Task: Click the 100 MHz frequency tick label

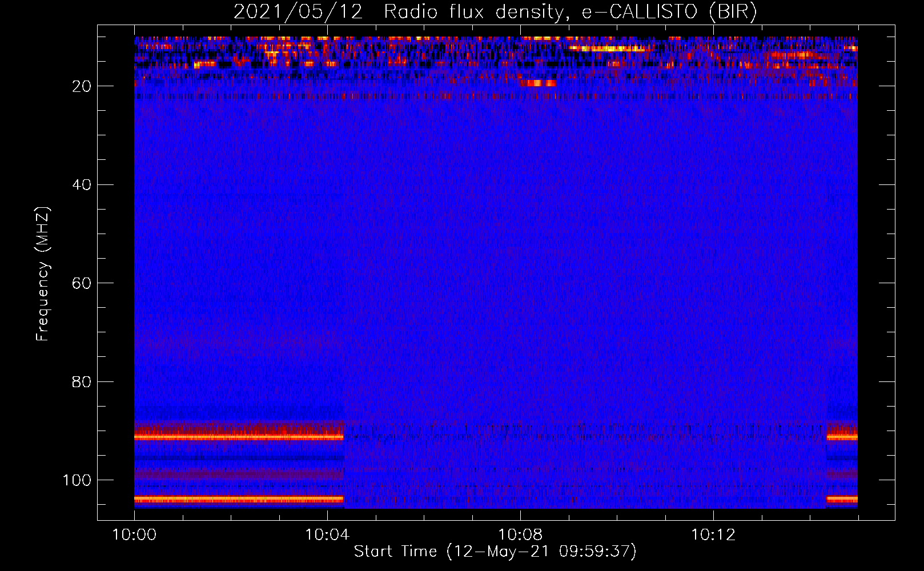Action: (x=77, y=480)
